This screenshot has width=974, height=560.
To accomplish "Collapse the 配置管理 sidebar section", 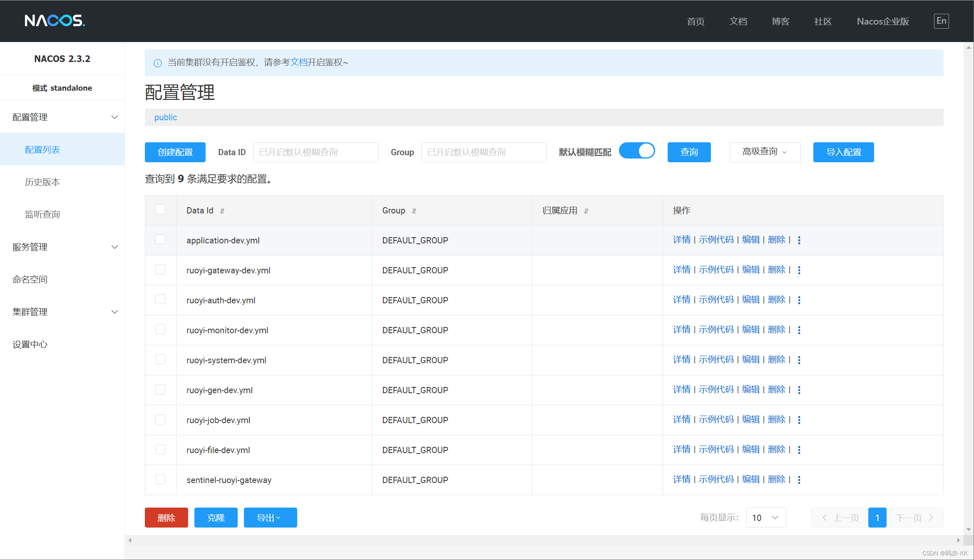I will [x=62, y=117].
